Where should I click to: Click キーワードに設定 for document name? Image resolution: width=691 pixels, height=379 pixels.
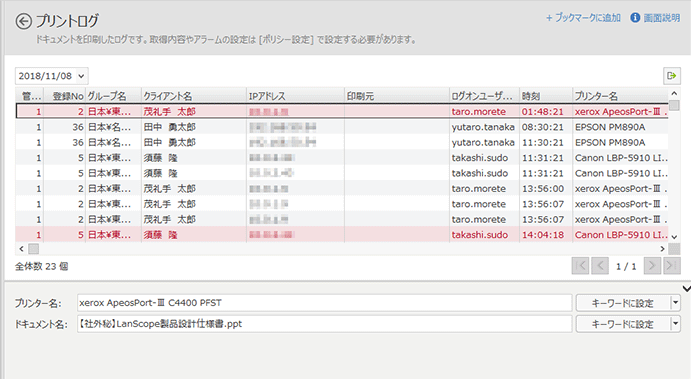(x=622, y=324)
